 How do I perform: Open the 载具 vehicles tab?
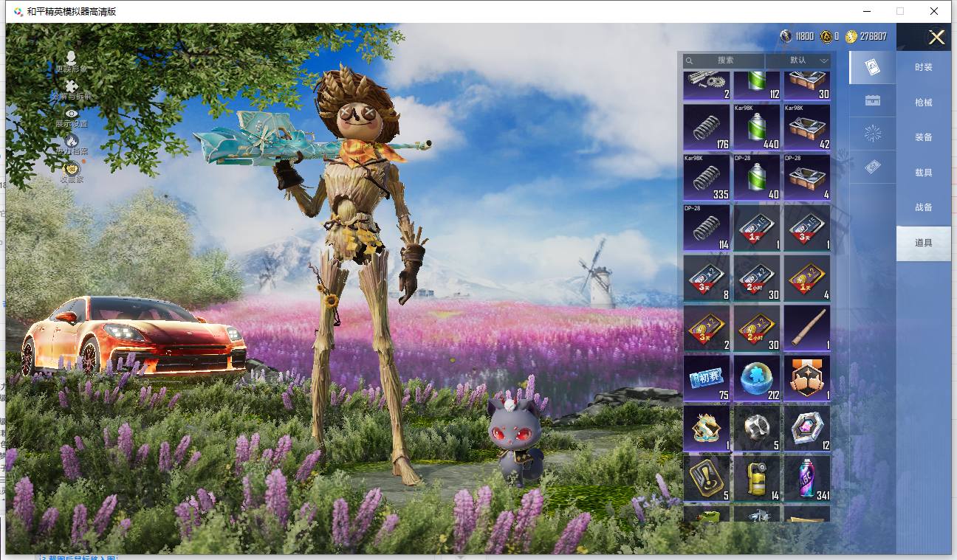[923, 173]
